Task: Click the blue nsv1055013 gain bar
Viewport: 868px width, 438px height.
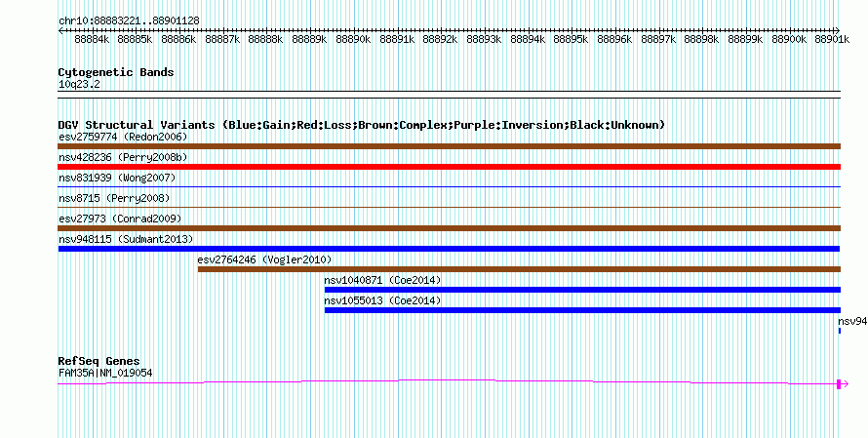Action: (x=582, y=310)
